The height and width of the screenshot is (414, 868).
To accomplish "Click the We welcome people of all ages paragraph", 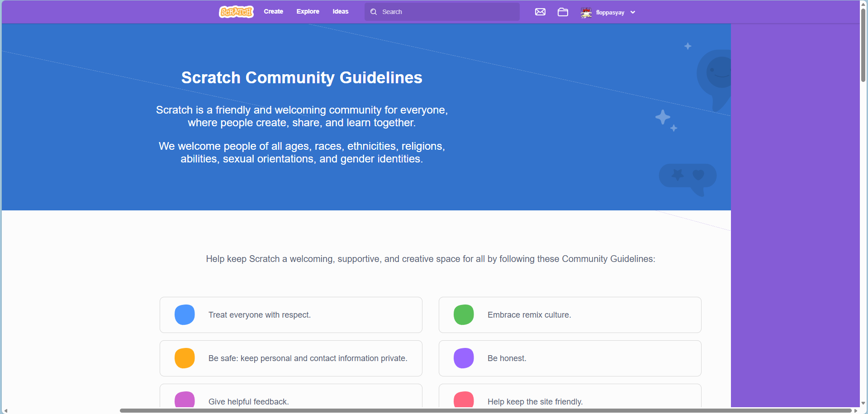I will (x=302, y=152).
